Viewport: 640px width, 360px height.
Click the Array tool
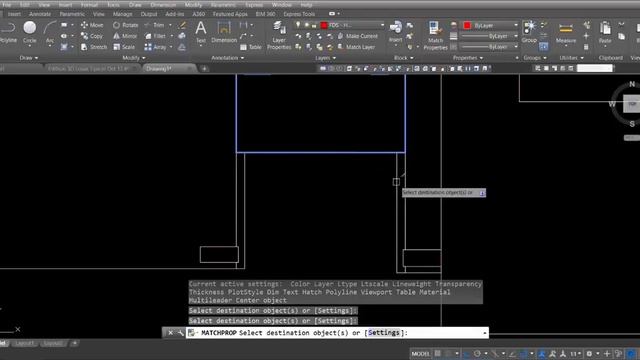pyautogui.click(x=156, y=47)
